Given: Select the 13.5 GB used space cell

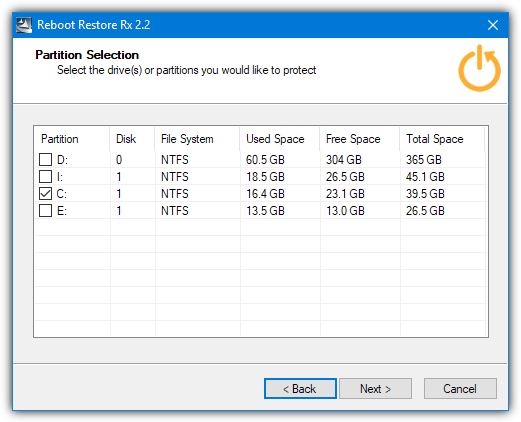Looking at the screenshot, I should [x=265, y=211].
